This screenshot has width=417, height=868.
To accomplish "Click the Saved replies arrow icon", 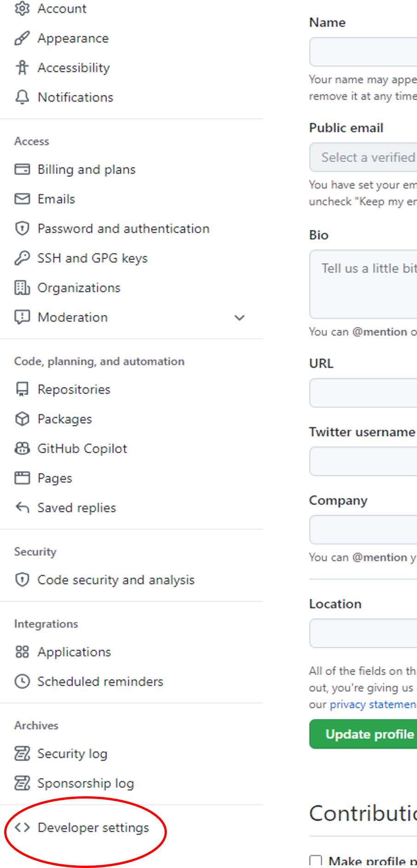I will click(22, 508).
